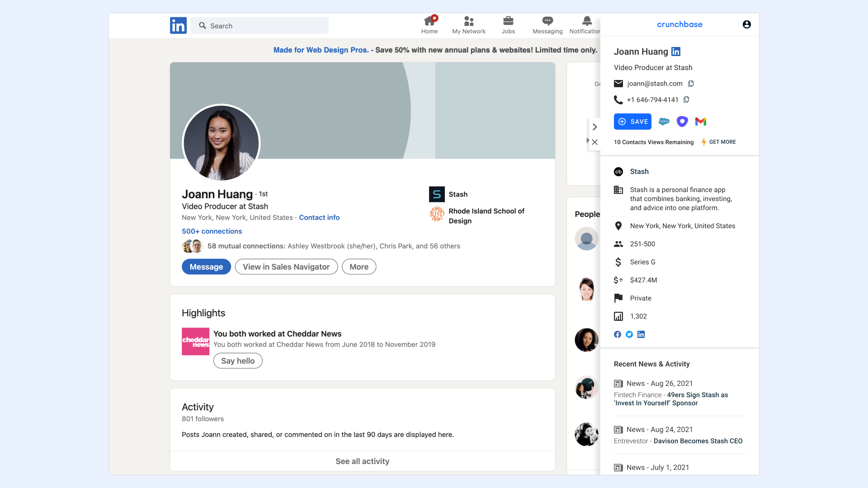Click the phone icon in Crunchbase panel
Viewport: 868px width, 488px height.
[x=618, y=100]
